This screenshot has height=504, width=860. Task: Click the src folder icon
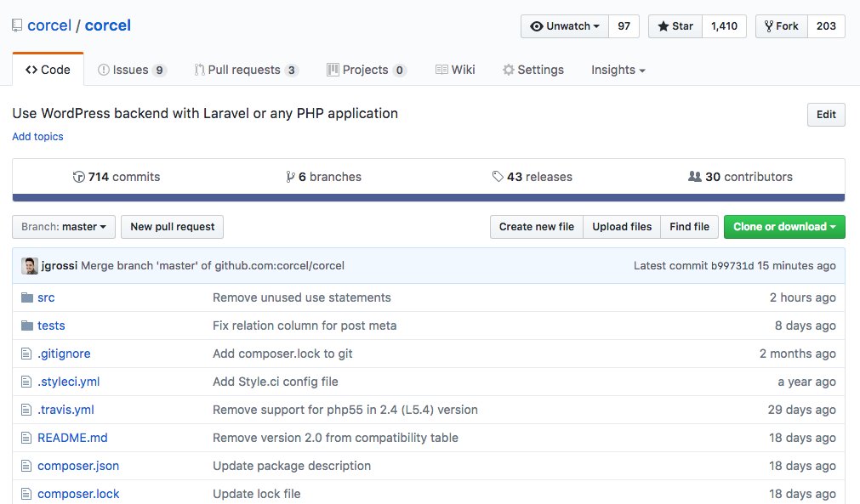[x=27, y=297]
